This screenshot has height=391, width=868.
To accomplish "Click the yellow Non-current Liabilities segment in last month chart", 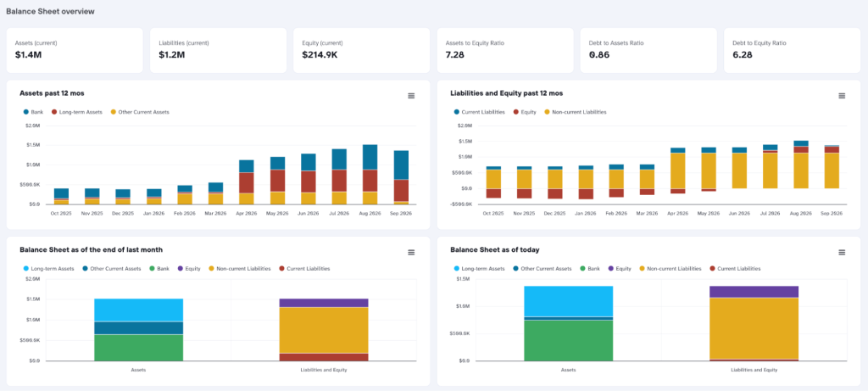I will (324, 330).
